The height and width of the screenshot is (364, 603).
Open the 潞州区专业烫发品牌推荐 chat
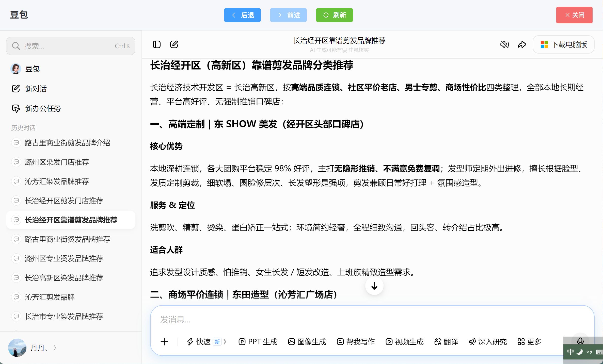[71, 258]
